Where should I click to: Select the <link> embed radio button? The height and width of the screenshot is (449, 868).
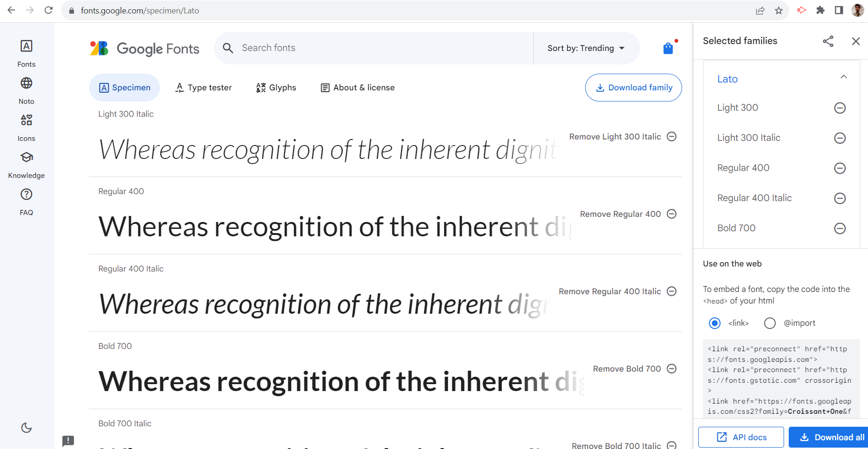pos(715,323)
